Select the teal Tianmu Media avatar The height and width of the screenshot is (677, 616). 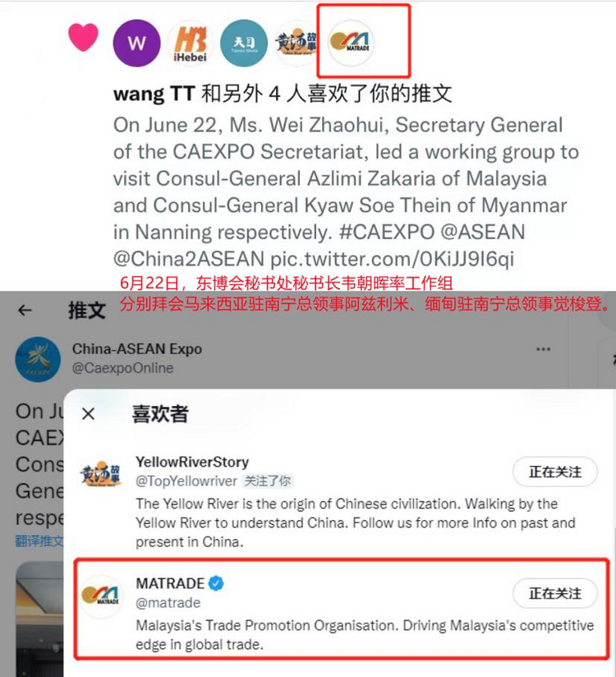click(x=244, y=43)
